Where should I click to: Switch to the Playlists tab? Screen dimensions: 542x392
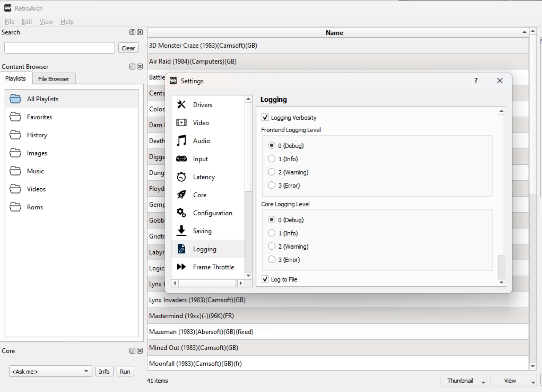16,78
